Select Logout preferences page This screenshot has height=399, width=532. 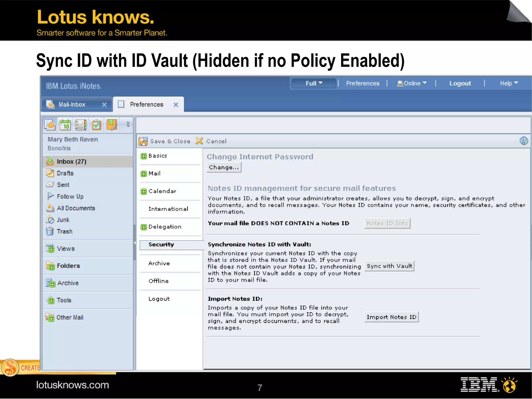tap(159, 299)
